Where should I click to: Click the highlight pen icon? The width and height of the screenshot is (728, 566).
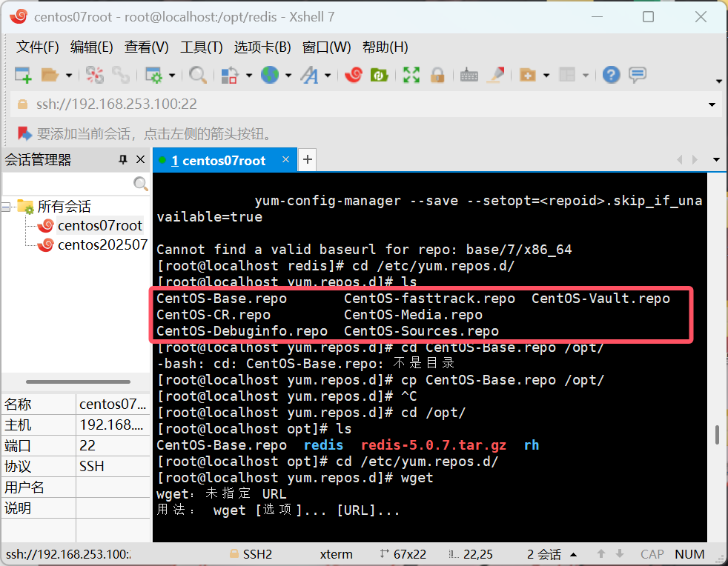(495, 75)
